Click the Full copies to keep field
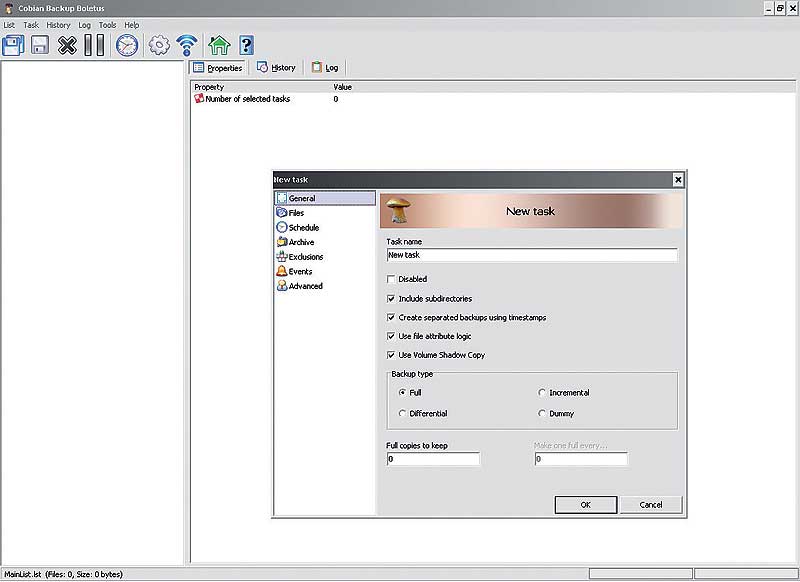Screen dimensions: 800x582 [x=433, y=459]
